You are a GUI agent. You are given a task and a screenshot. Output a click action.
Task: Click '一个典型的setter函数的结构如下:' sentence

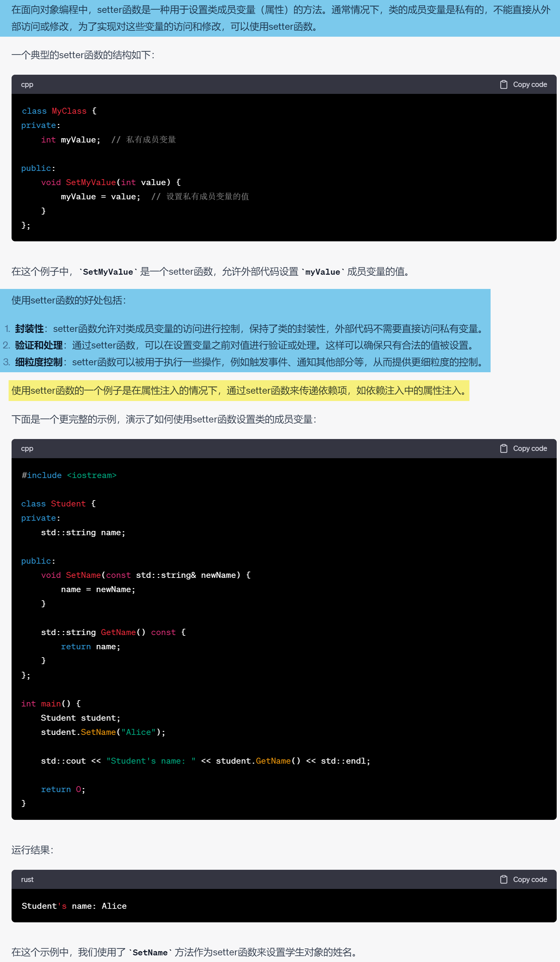[x=83, y=55]
